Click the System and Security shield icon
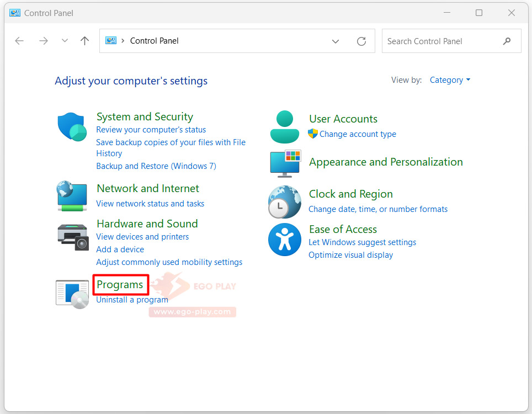The image size is (532, 414). (x=72, y=128)
